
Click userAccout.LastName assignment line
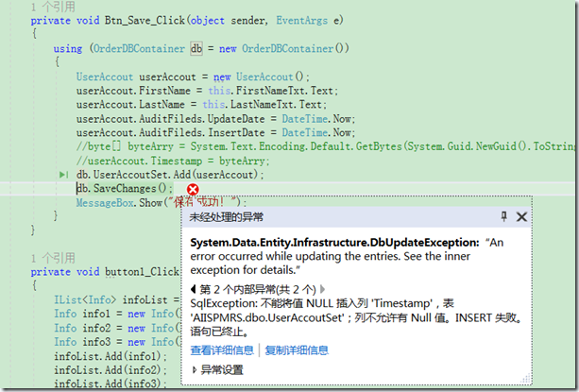pyautogui.click(x=201, y=105)
